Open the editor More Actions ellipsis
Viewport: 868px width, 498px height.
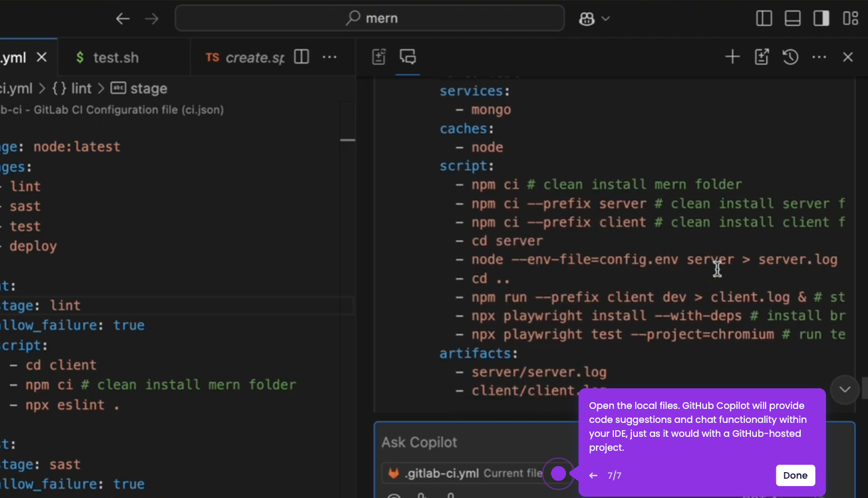coord(329,57)
